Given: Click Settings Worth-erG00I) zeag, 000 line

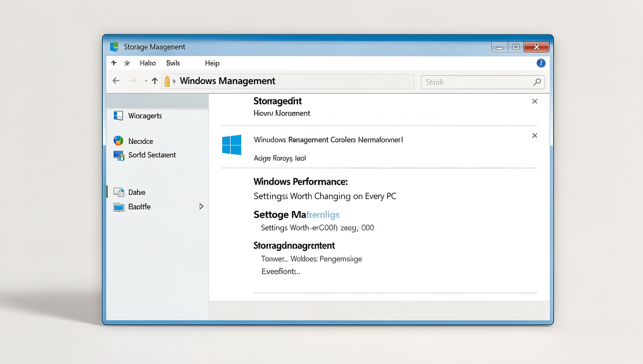Looking at the screenshot, I should [x=317, y=228].
